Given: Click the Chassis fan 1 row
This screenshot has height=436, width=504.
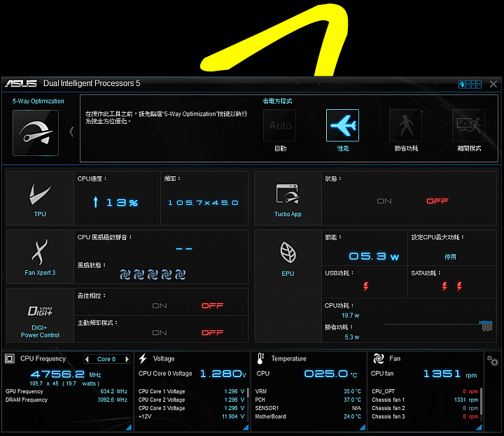Looking at the screenshot, I should 425,400.
